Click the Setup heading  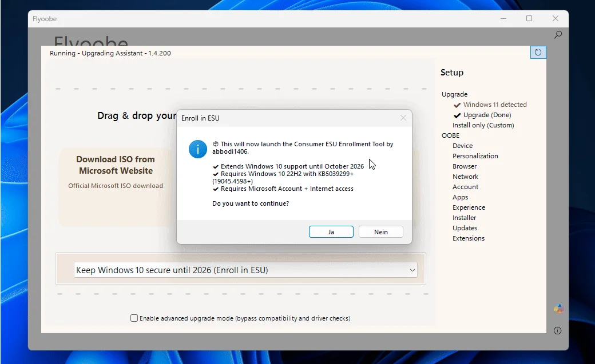coord(451,73)
